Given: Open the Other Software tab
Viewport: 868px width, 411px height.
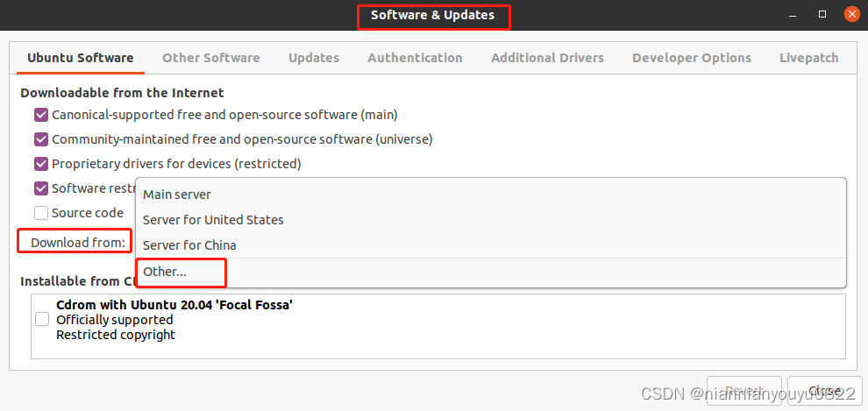Looking at the screenshot, I should coord(211,58).
